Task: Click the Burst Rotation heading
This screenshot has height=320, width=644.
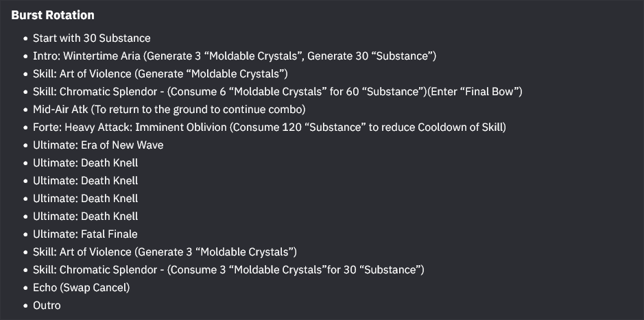Action: [x=53, y=15]
